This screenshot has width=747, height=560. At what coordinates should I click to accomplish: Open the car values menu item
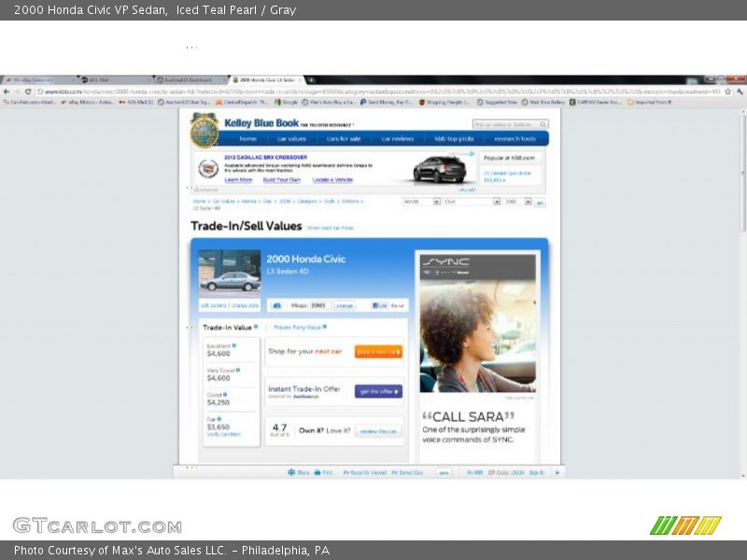coord(291,138)
